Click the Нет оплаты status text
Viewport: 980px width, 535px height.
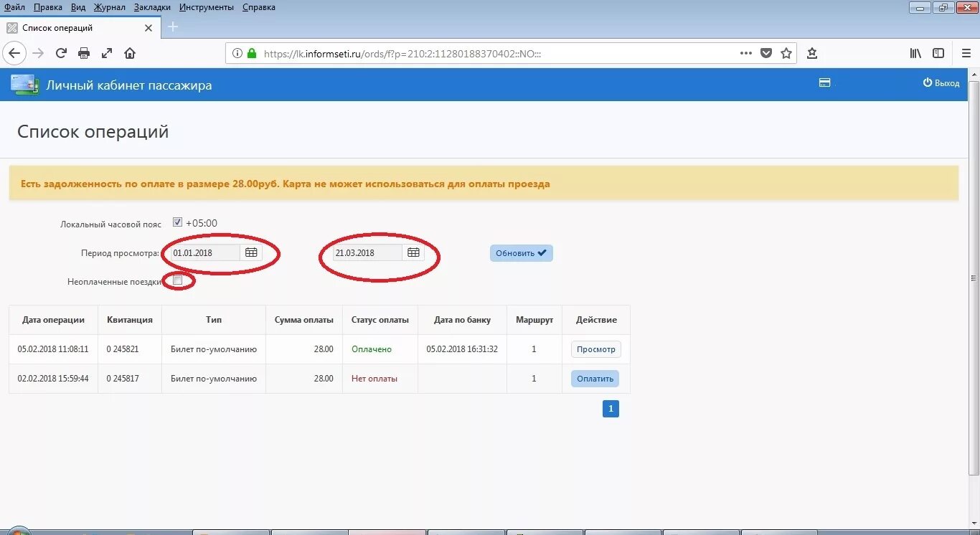click(374, 379)
